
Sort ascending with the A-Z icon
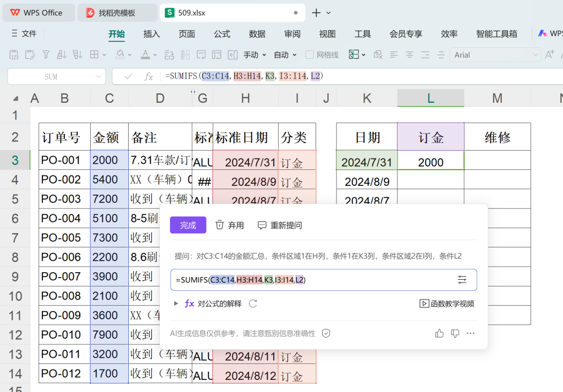click(x=62, y=54)
